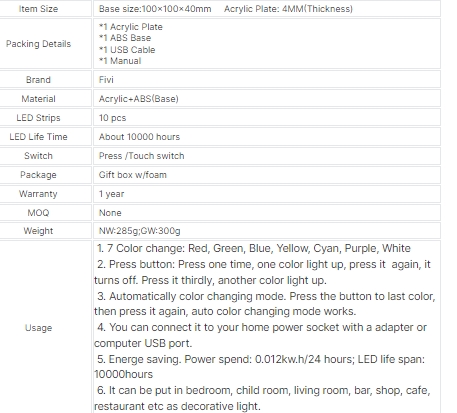Click the Fivi brand value
457x413 pixels.
point(106,80)
